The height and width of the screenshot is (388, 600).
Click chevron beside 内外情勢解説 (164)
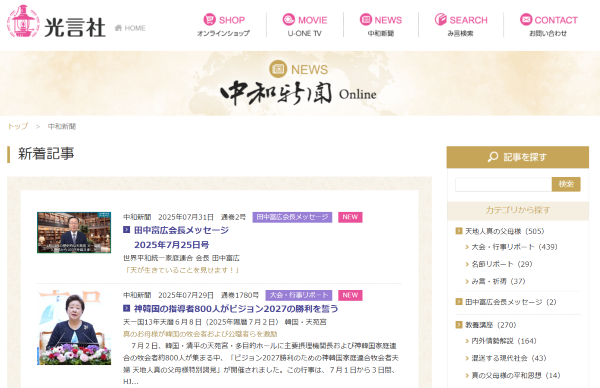coord(467,341)
